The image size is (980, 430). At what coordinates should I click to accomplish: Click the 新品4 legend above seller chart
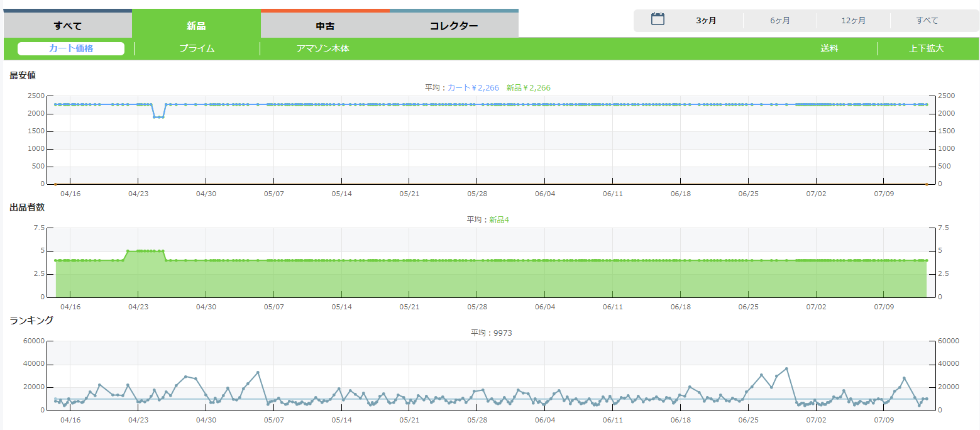[x=499, y=220]
